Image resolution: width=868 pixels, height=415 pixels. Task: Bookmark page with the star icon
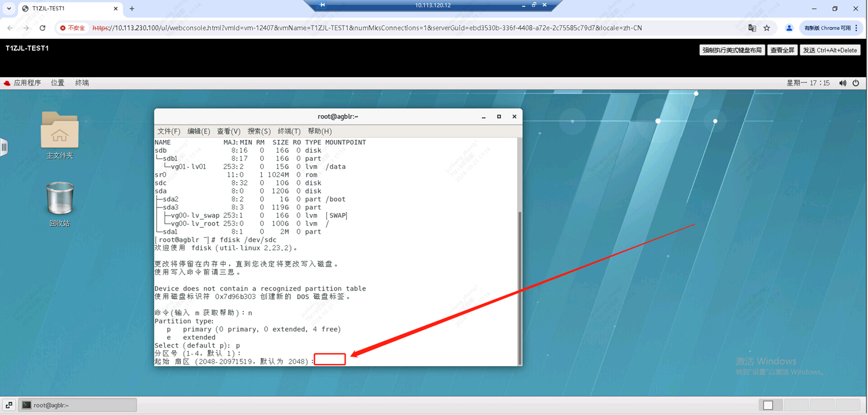click(x=767, y=28)
